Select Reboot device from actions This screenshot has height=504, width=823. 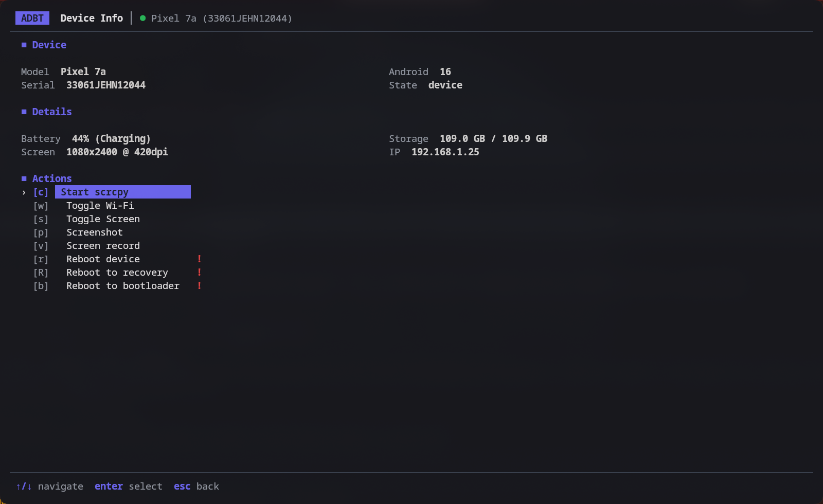pos(103,259)
